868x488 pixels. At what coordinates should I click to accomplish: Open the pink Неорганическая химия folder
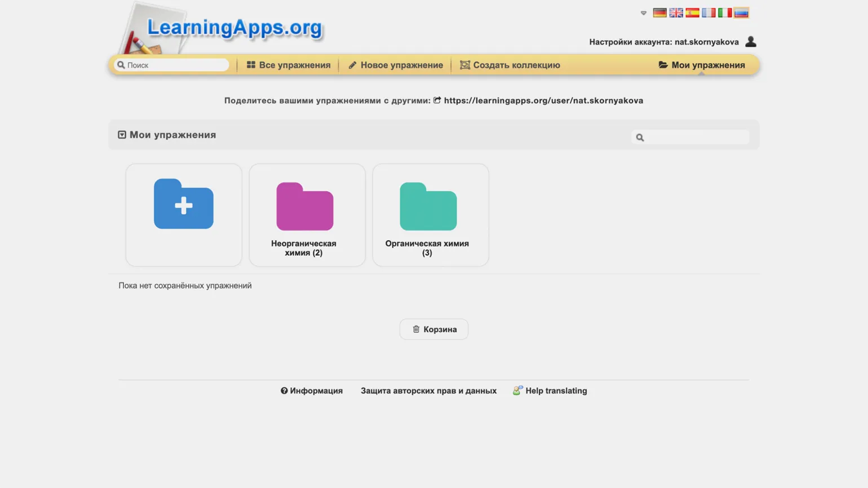(305, 207)
